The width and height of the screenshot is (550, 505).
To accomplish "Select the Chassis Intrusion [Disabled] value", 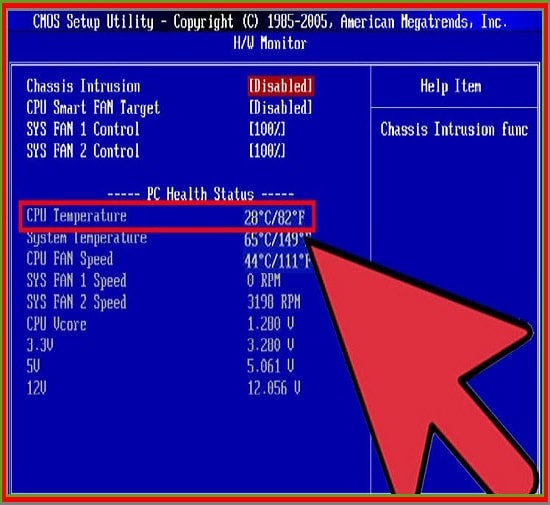I will click(281, 86).
